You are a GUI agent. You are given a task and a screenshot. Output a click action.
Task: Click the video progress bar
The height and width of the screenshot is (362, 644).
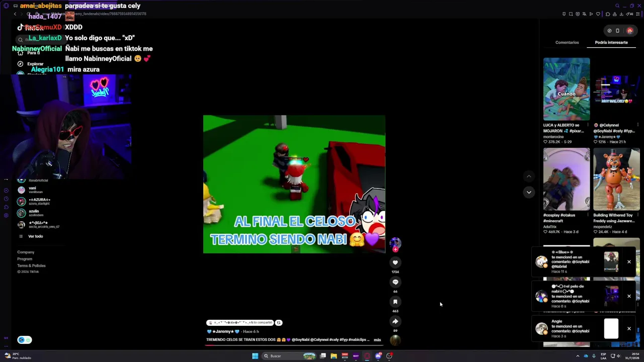pos(294,346)
